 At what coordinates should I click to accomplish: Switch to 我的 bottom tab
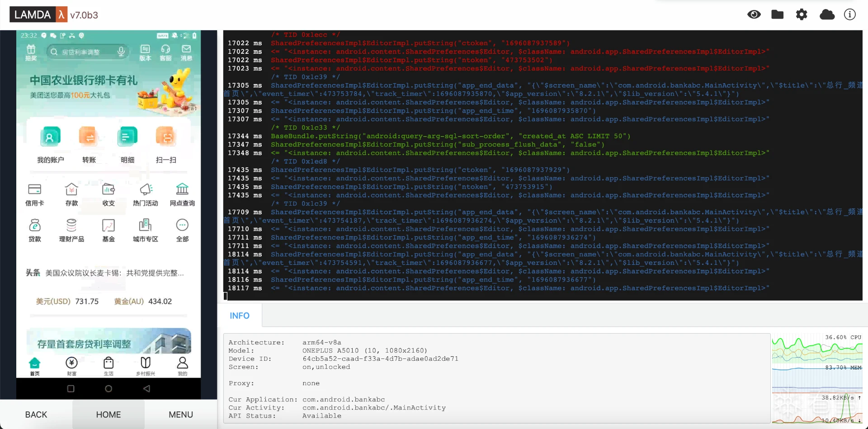182,366
